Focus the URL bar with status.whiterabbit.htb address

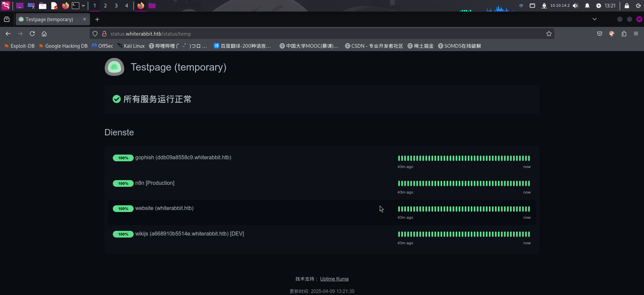[322, 34]
